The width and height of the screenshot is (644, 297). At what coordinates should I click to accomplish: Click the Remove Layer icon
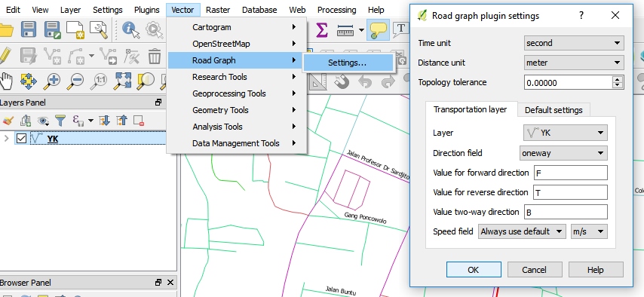[x=139, y=121]
